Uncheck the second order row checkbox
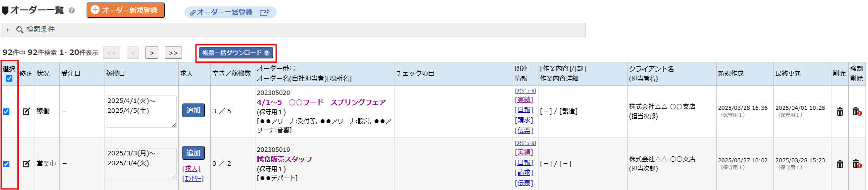This screenshot has height=190, width=868. coord(6,164)
